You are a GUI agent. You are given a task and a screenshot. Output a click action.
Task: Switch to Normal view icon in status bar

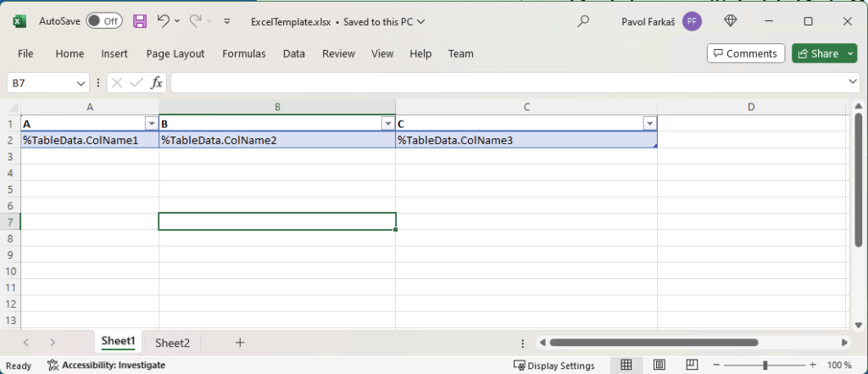[x=626, y=366]
